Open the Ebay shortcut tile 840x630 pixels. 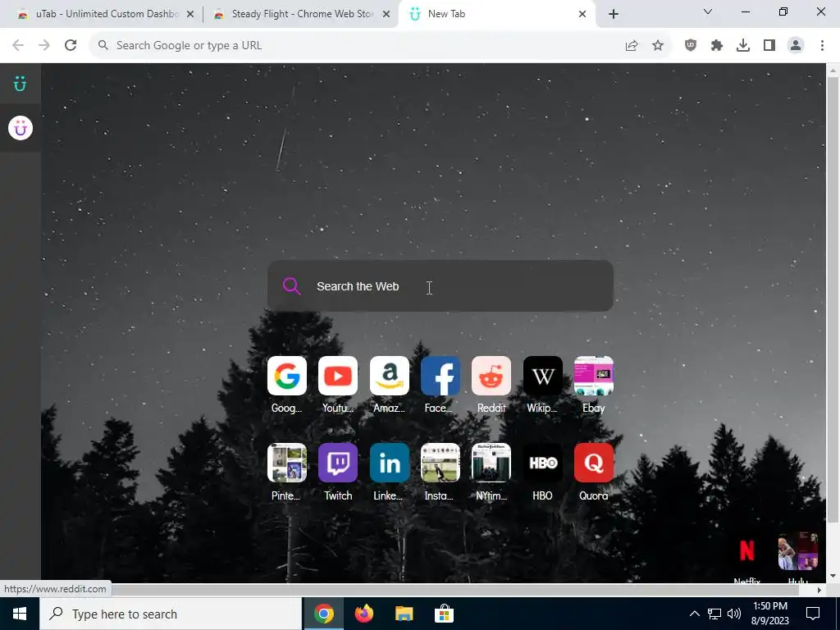tap(594, 376)
